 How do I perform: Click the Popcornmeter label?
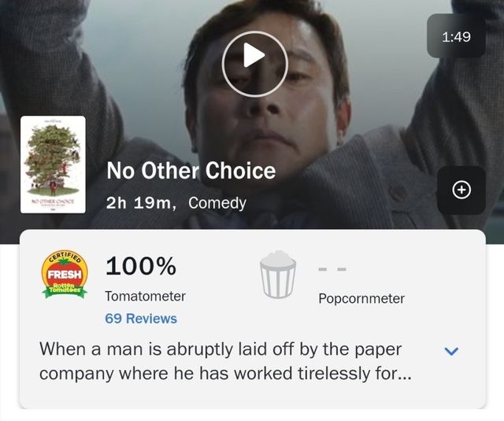pyautogui.click(x=361, y=298)
